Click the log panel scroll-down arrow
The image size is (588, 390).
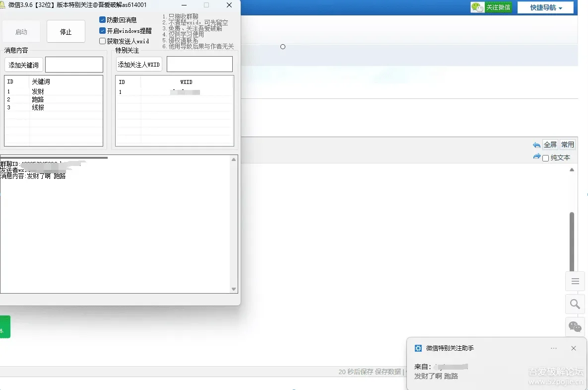coord(234,289)
